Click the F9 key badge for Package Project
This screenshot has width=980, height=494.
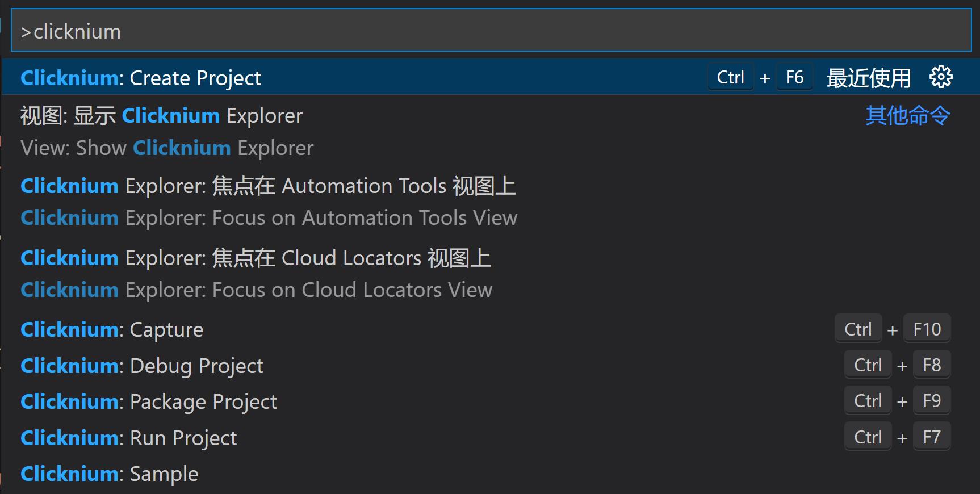pyautogui.click(x=932, y=401)
